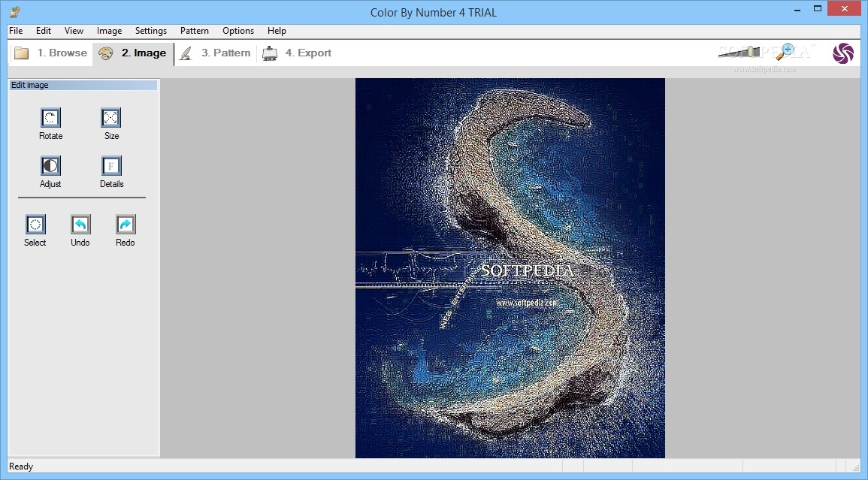Open the Details tool
This screenshot has width=868, height=480.
tap(110, 166)
